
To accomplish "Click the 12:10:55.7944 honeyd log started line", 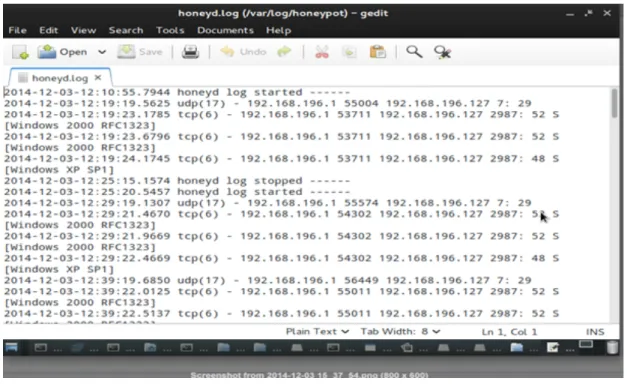I will [x=177, y=92].
